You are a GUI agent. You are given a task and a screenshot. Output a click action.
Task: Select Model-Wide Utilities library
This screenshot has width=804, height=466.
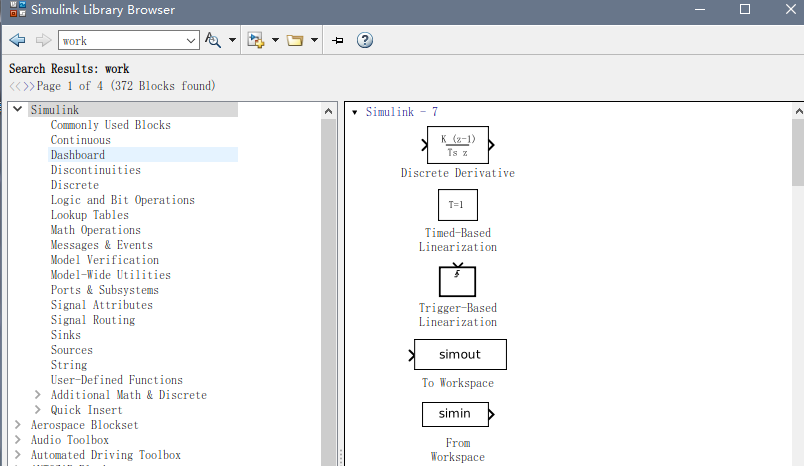tap(111, 275)
